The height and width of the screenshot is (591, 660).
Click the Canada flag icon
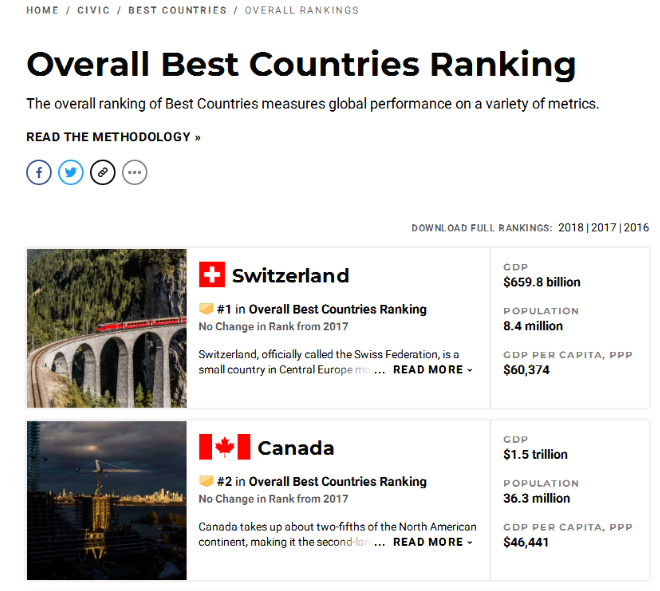(225, 447)
